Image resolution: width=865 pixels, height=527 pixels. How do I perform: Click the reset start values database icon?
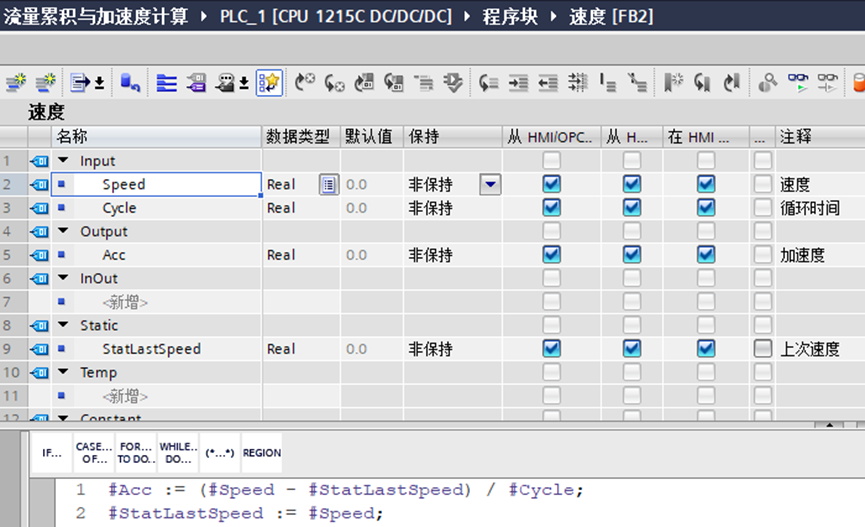point(130,83)
